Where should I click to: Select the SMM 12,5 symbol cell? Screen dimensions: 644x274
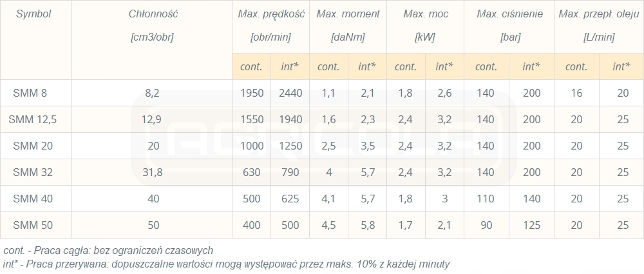[30, 119]
